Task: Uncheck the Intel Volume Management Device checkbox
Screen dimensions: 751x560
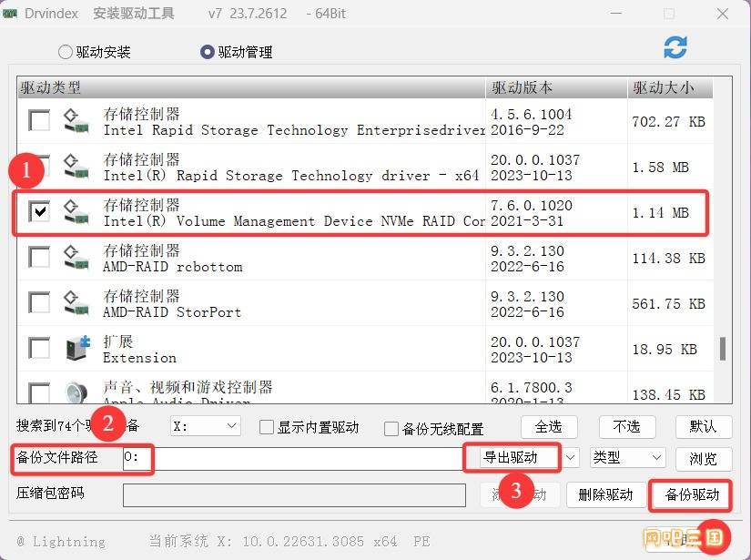Action: [39, 212]
